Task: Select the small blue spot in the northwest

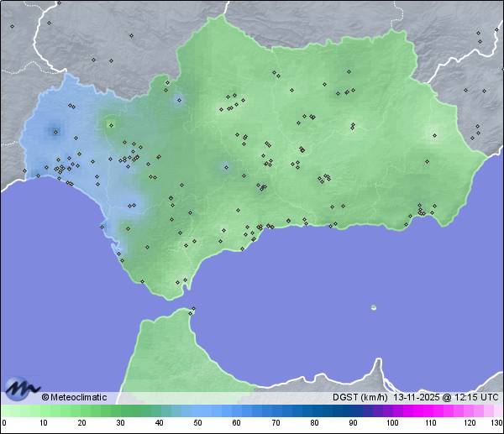Action: tap(178, 100)
